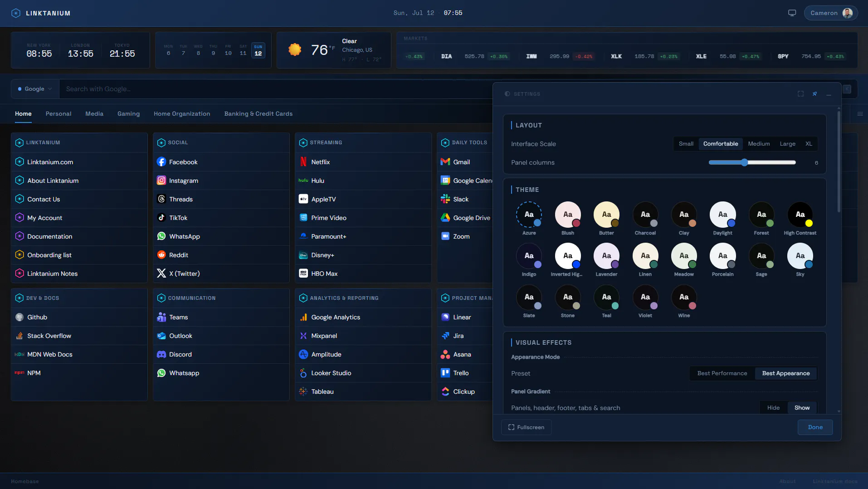Image resolution: width=868 pixels, height=489 pixels.
Task: Click the Gmail icon in Daily Tools
Action: 445,162
